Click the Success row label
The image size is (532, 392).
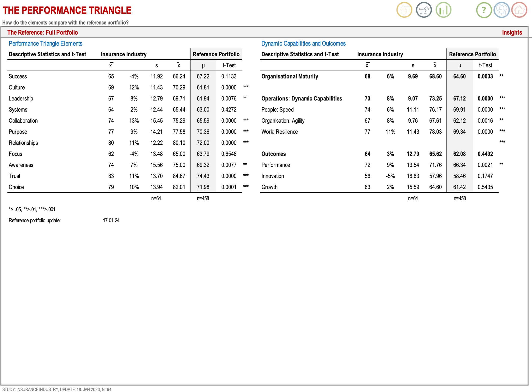pos(18,76)
